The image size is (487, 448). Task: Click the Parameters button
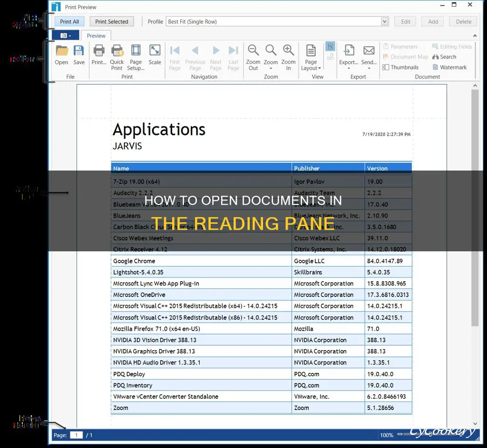[400, 47]
